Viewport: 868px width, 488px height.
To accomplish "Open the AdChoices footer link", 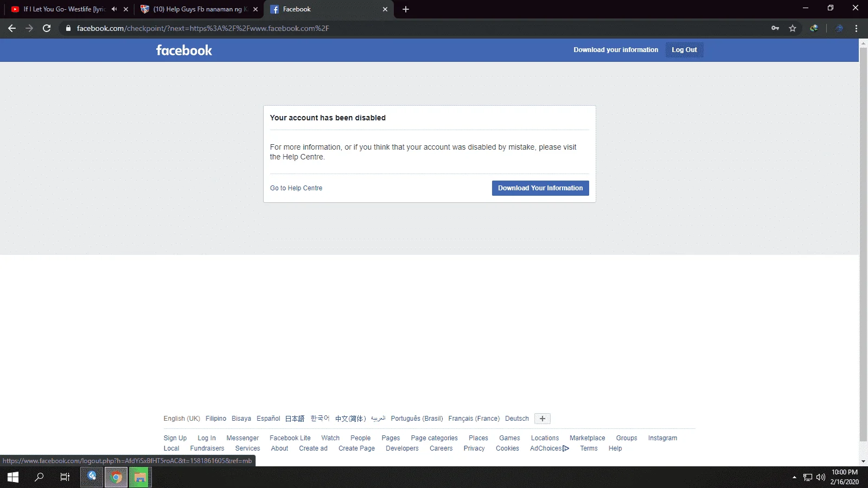I will 550,448.
